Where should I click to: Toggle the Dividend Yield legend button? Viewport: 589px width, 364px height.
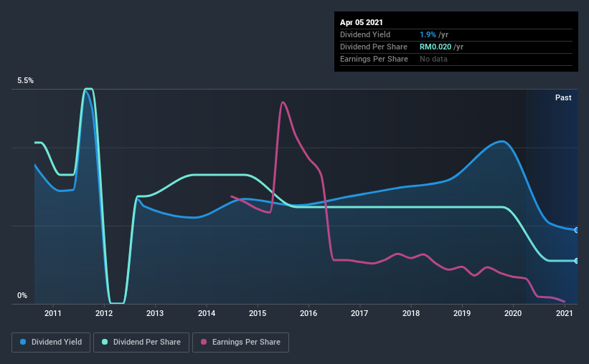pyautogui.click(x=51, y=343)
